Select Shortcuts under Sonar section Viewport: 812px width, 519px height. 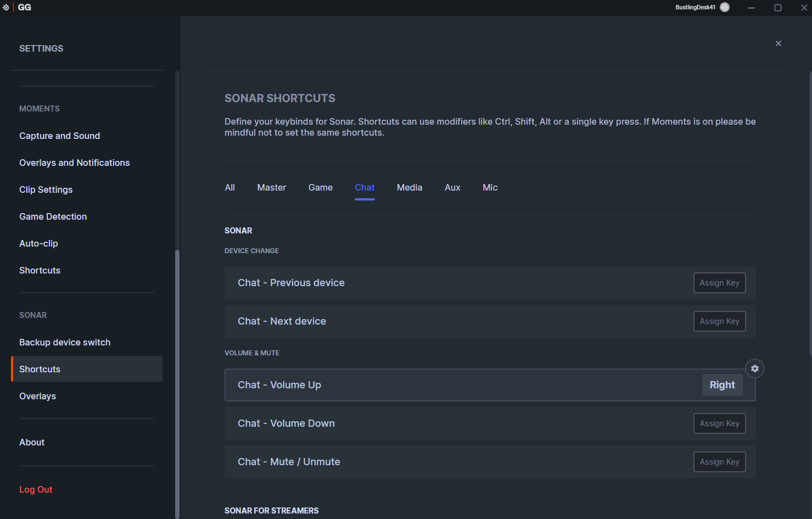(87, 369)
